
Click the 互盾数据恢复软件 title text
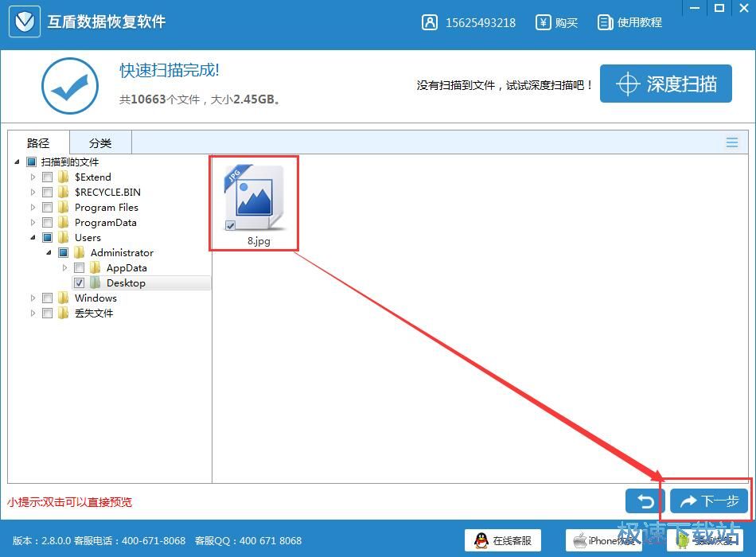coord(107,21)
